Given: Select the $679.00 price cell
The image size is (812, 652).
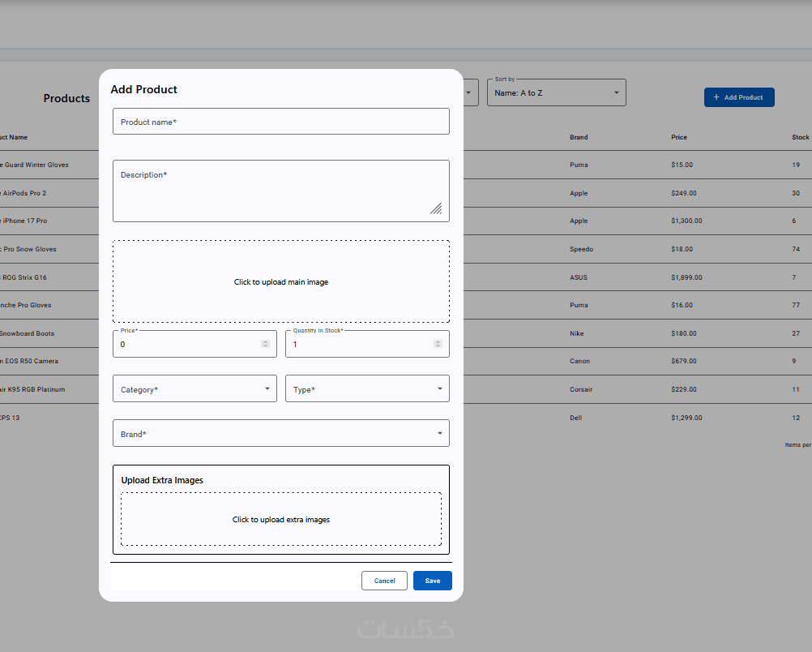Looking at the screenshot, I should pyautogui.click(x=684, y=361).
